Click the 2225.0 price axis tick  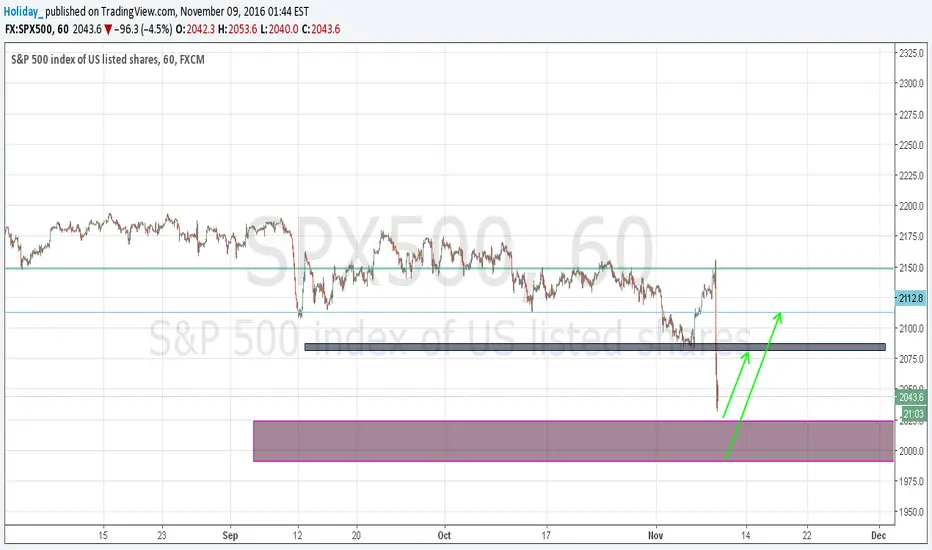911,175
